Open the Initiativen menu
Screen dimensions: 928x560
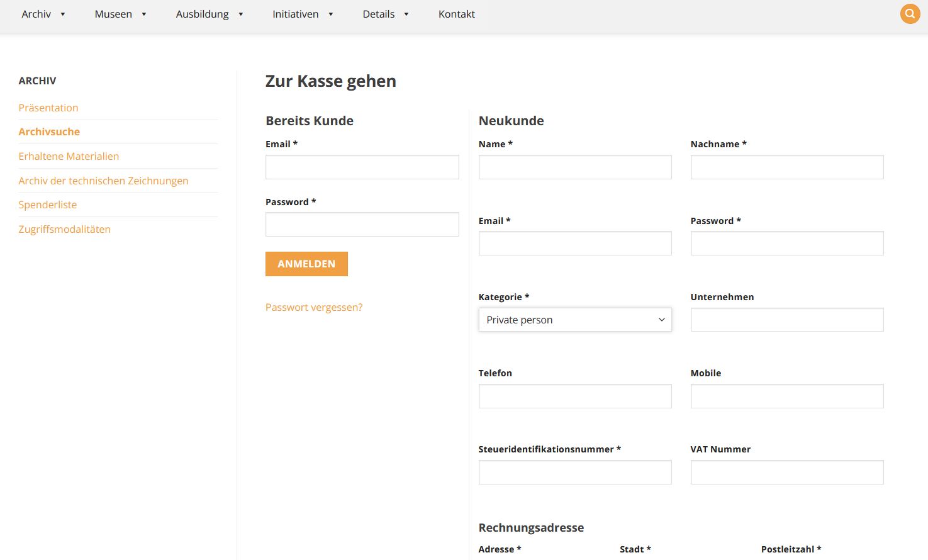[302, 14]
